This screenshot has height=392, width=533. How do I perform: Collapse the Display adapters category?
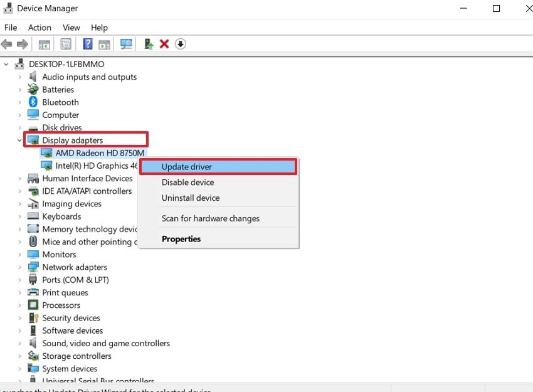(x=19, y=140)
